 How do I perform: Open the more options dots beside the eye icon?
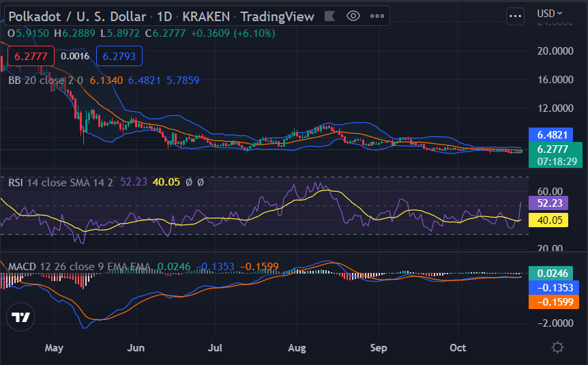point(377,16)
